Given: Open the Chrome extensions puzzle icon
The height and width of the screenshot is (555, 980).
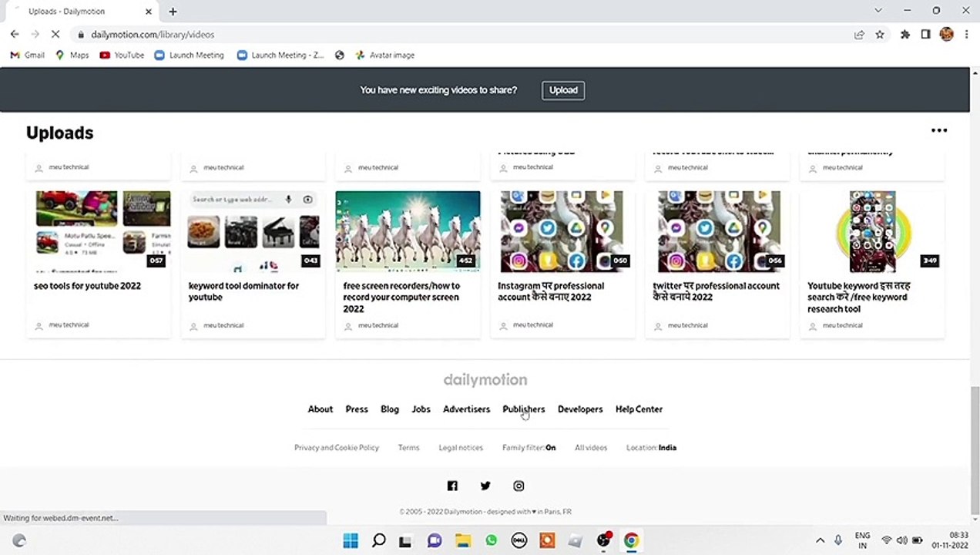Looking at the screenshot, I should (905, 35).
